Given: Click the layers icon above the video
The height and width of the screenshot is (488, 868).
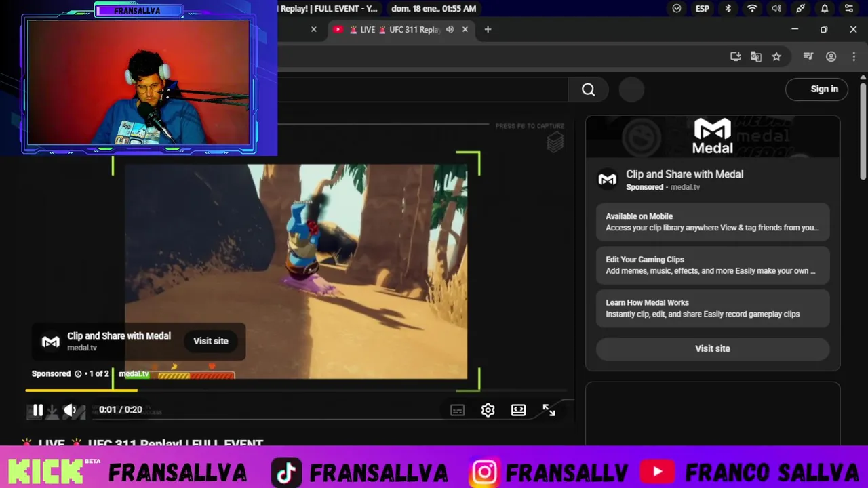Looking at the screenshot, I should click(555, 142).
